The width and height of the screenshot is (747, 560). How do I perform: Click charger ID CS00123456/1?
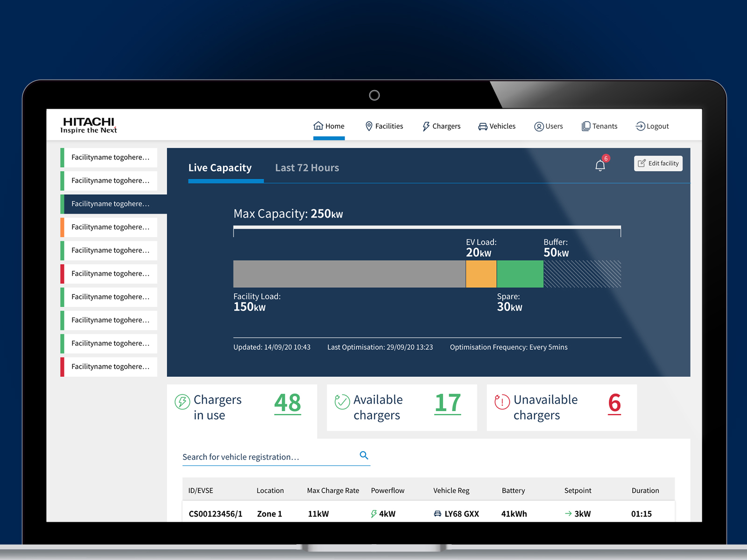(x=216, y=514)
